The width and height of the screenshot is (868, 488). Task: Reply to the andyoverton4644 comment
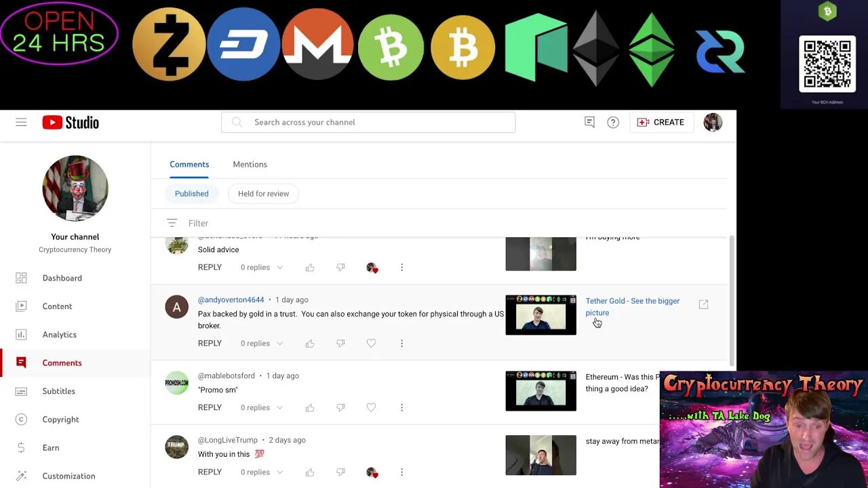click(210, 344)
